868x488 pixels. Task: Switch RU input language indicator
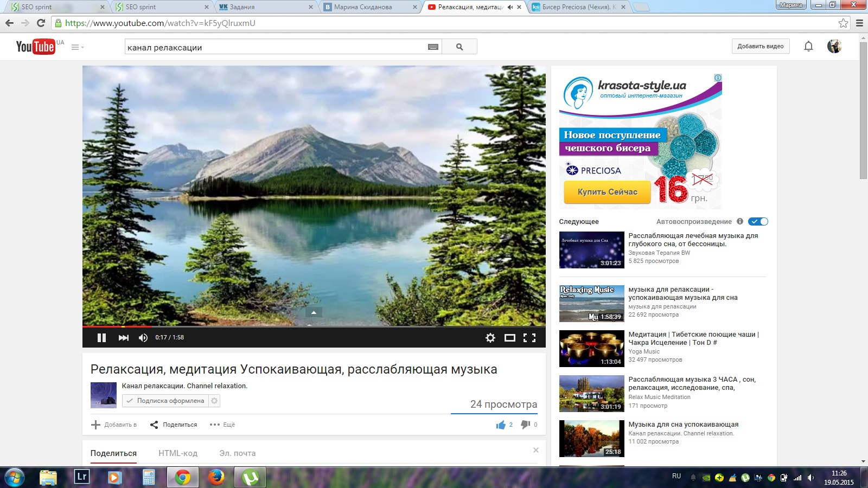[676, 476]
